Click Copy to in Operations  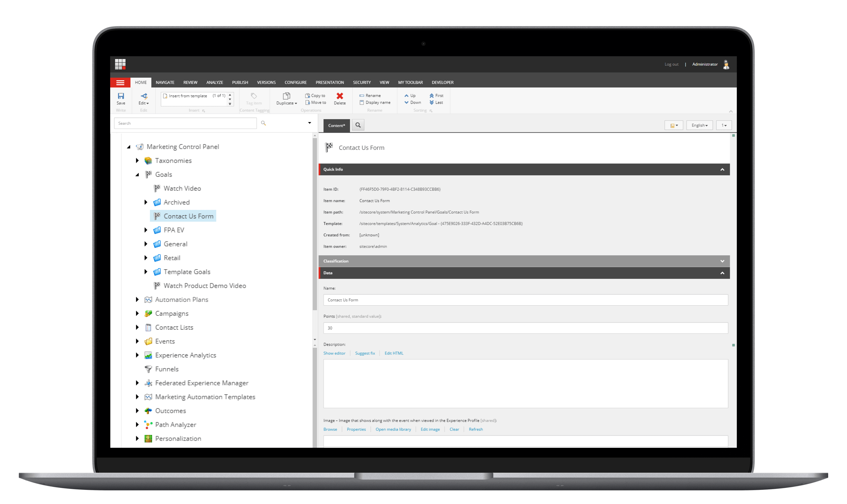pos(315,96)
